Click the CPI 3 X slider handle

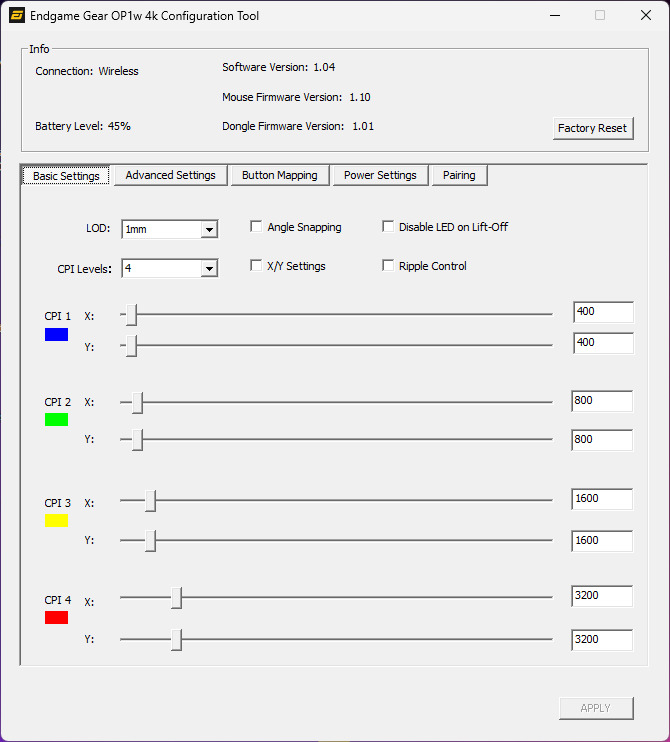[x=150, y=501]
